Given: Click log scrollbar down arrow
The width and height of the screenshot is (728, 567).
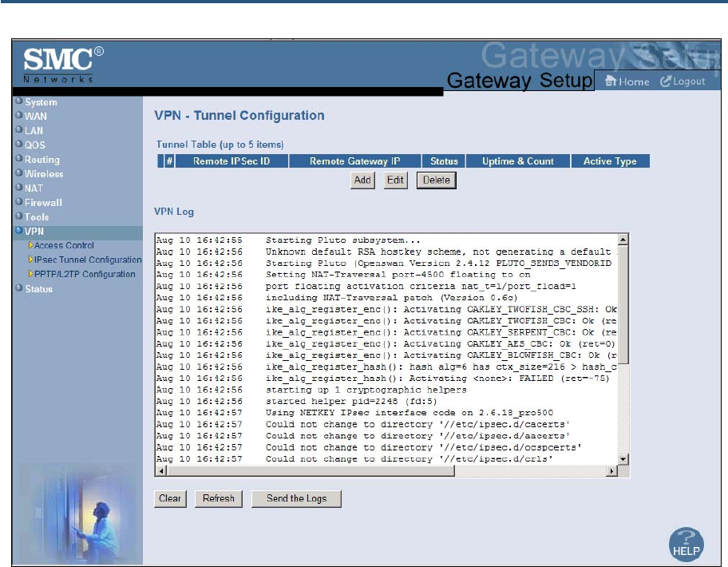Looking at the screenshot, I should [623, 459].
